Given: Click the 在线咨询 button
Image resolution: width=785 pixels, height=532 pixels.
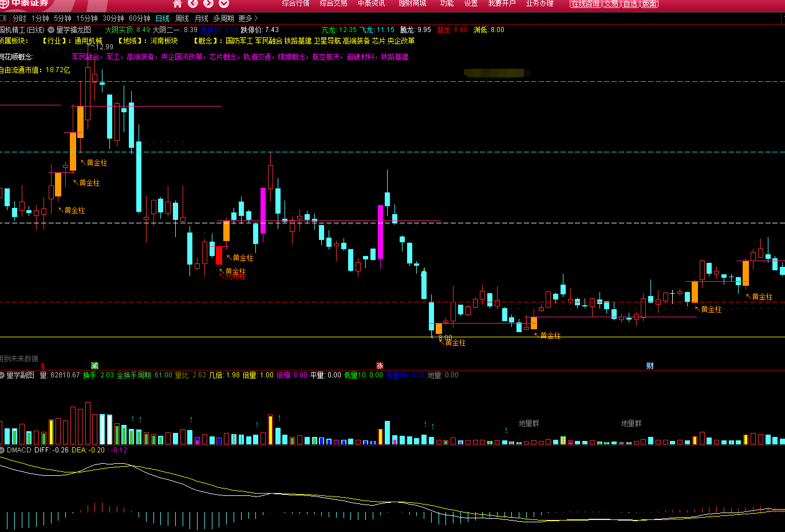Looking at the screenshot, I should (585, 3).
